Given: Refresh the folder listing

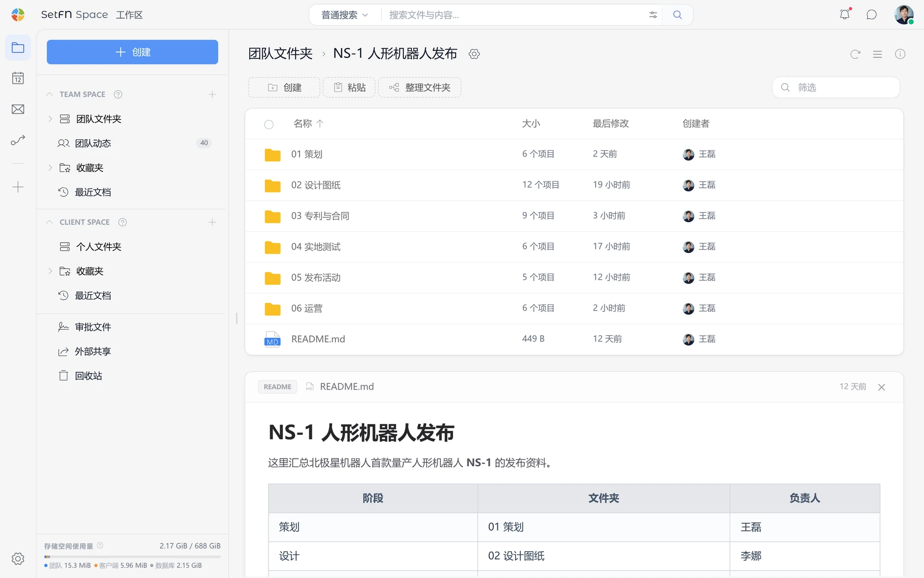Looking at the screenshot, I should click(x=855, y=54).
